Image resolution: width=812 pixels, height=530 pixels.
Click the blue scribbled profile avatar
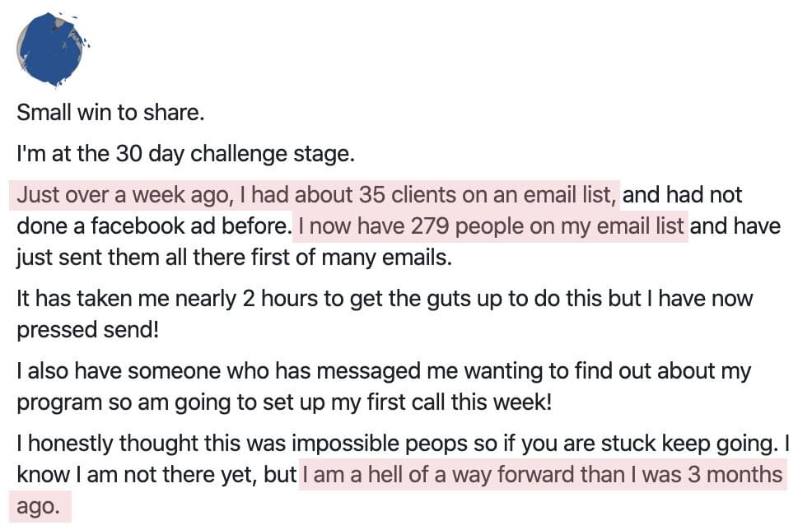50,49
